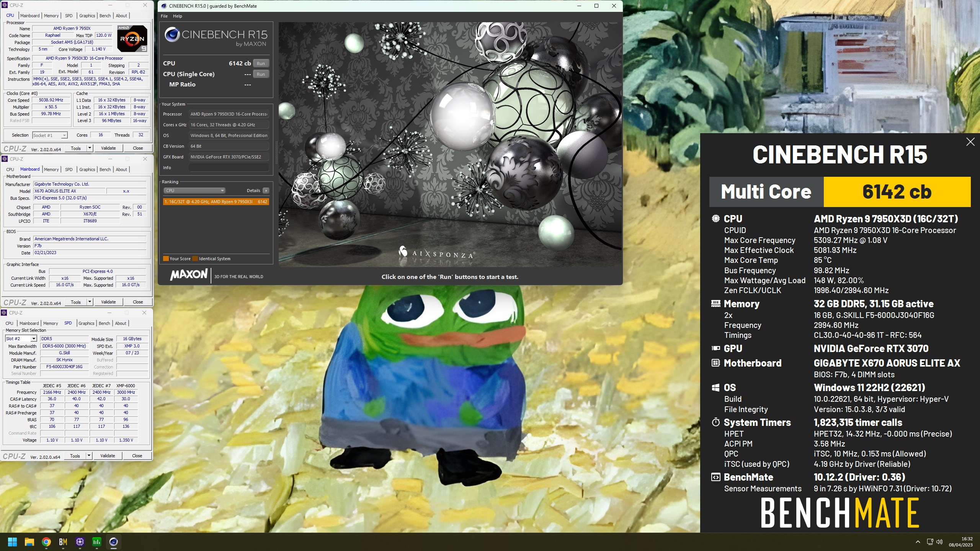The height and width of the screenshot is (551, 980).
Task: Click the Cinebench R15 logo icon
Action: (172, 34)
